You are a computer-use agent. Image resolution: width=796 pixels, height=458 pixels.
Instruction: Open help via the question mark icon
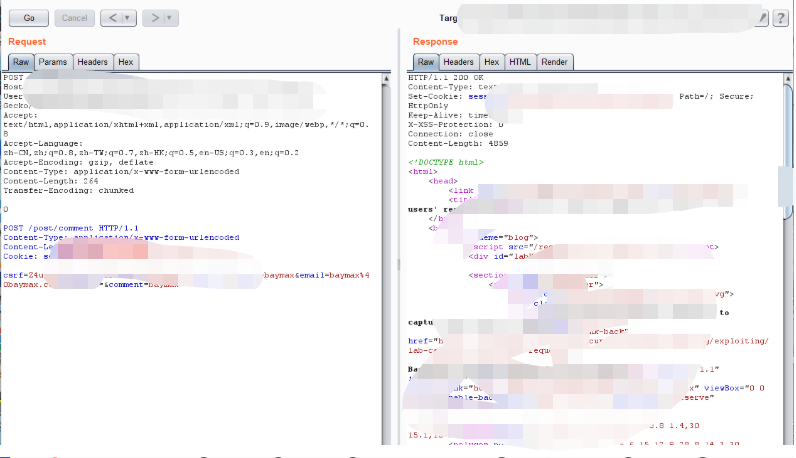(x=780, y=18)
